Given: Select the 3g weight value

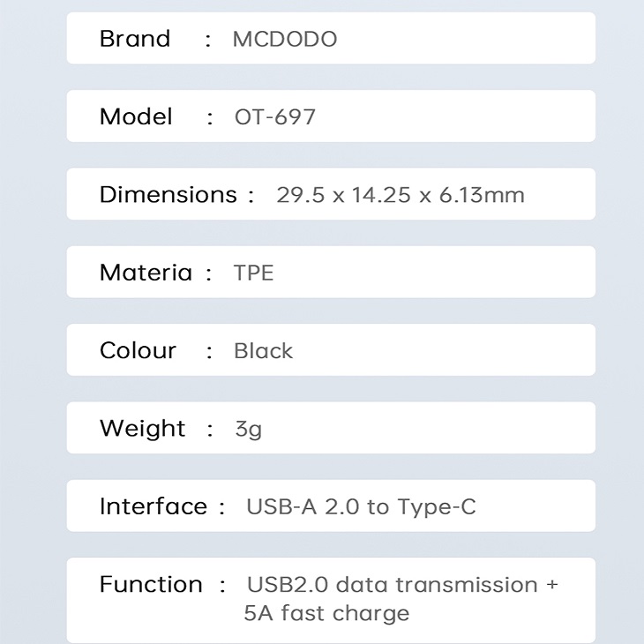Looking at the screenshot, I should point(248,430).
